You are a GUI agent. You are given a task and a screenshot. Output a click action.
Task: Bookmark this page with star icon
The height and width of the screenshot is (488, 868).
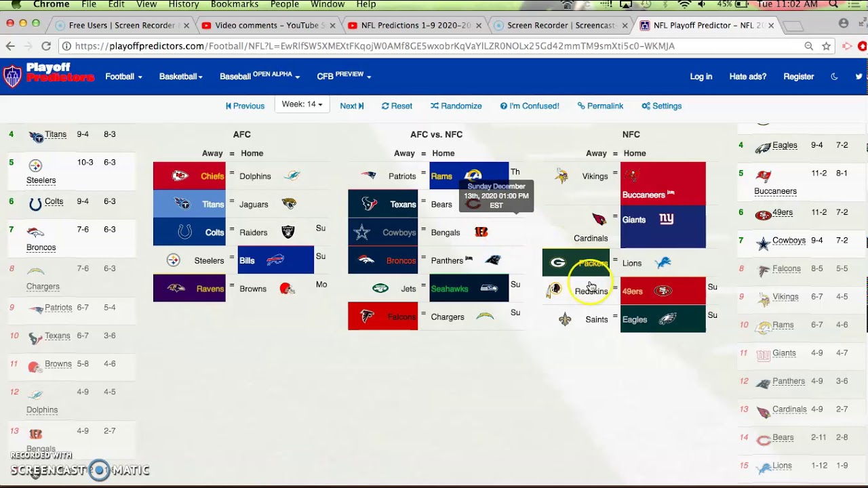tap(826, 46)
